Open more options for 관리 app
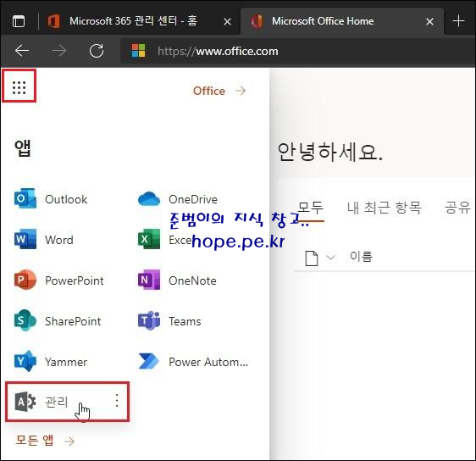The image size is (476, 461). click(117, 401)
